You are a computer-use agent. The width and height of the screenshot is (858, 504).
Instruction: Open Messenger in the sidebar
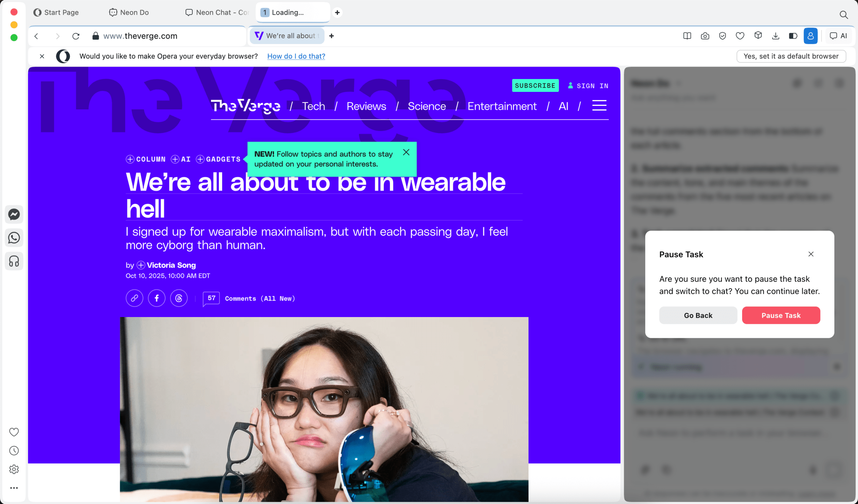14,214
